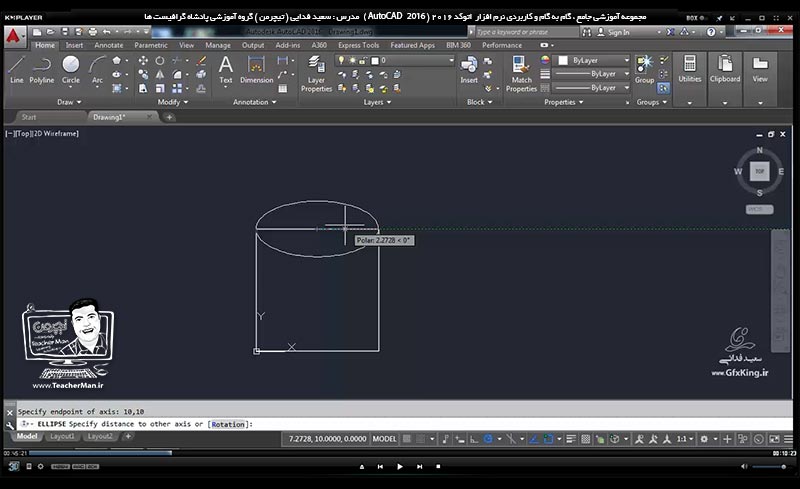Seek on the KMPlayer progress bar

pos(399,453)
